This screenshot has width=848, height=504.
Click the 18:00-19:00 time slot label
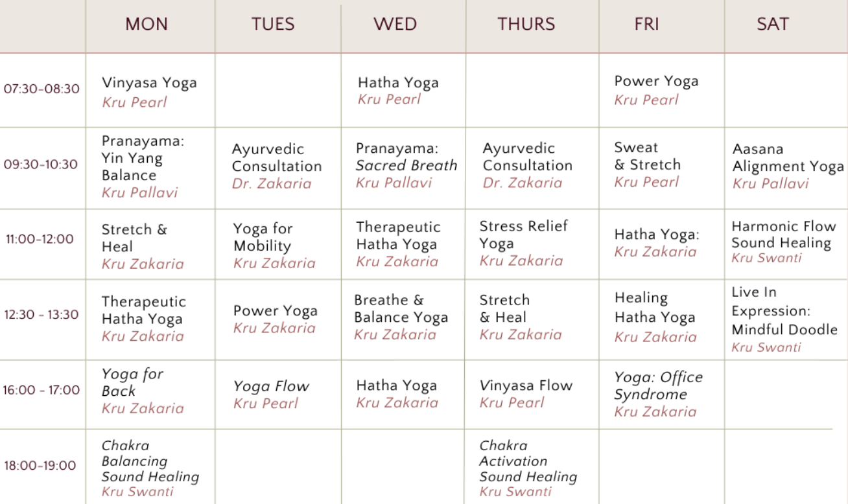coord(40,465)
